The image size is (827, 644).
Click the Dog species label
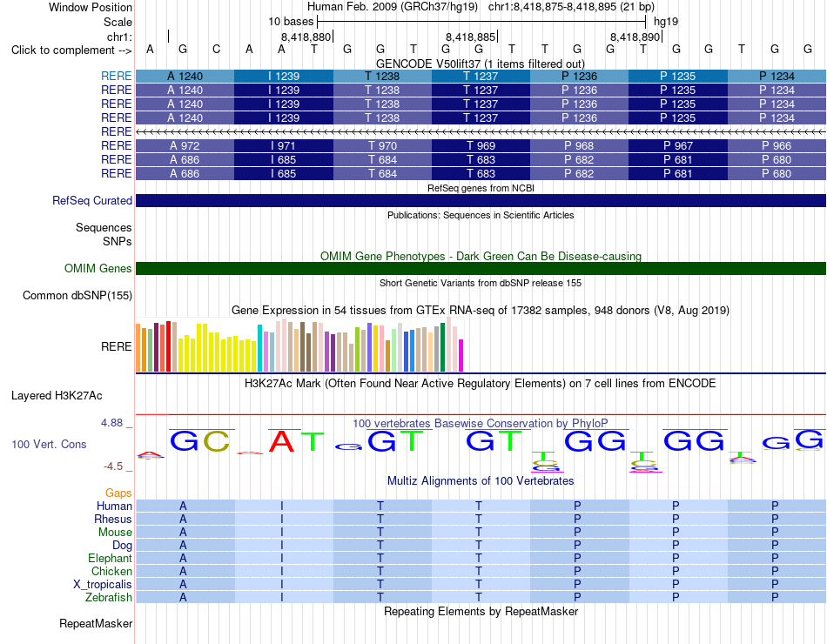click(122, 546)
